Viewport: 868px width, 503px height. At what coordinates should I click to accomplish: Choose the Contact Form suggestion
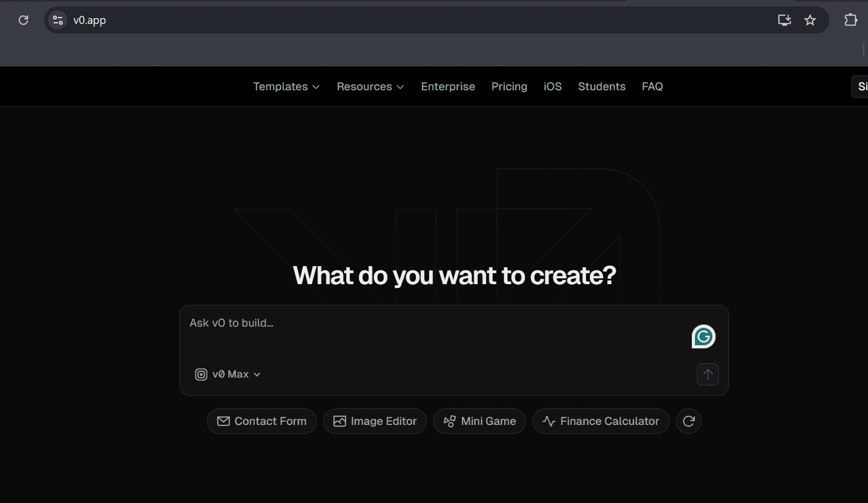(262, 421)
